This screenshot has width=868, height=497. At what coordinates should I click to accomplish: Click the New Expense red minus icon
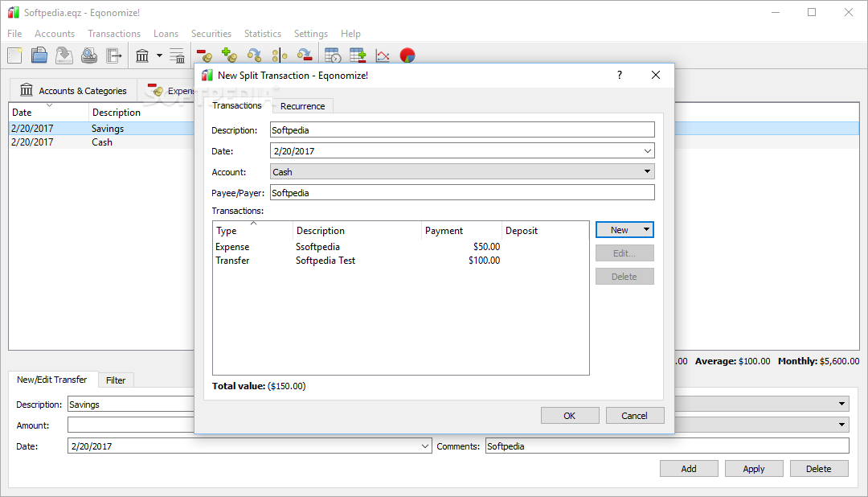click(x=204, y=55)
